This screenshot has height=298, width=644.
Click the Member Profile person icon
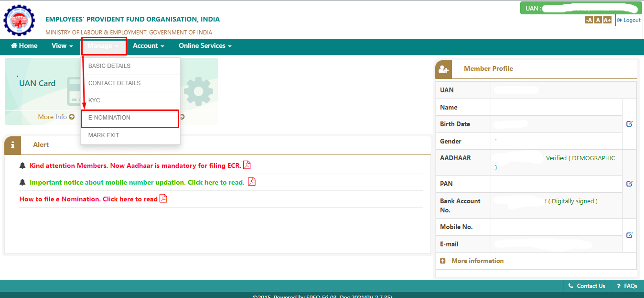443,69
